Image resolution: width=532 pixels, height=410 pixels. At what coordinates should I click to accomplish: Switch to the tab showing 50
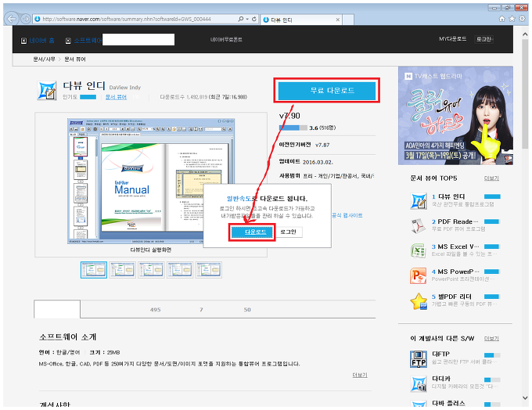tap(247, 310)
